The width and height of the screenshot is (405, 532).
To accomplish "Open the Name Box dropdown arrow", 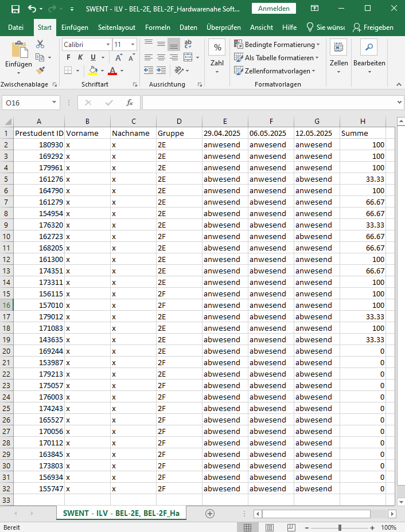I will 54,103.
